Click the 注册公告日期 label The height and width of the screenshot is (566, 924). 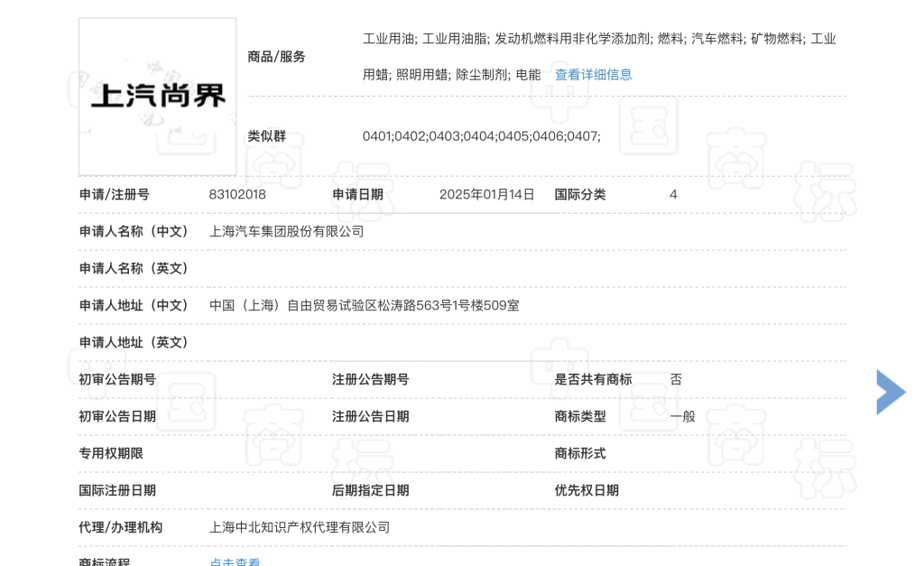pos(370,416)
